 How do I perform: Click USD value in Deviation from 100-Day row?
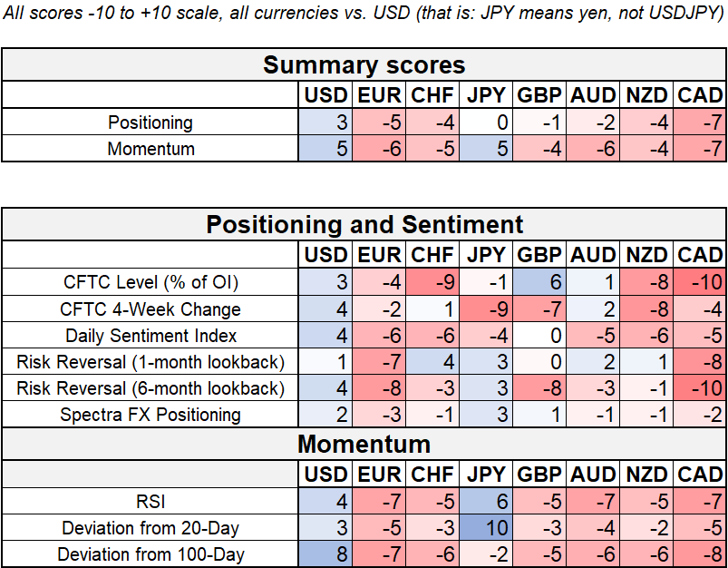326,553
